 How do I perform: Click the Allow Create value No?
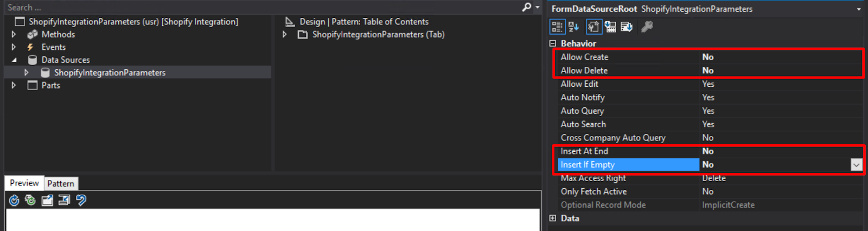708,57
